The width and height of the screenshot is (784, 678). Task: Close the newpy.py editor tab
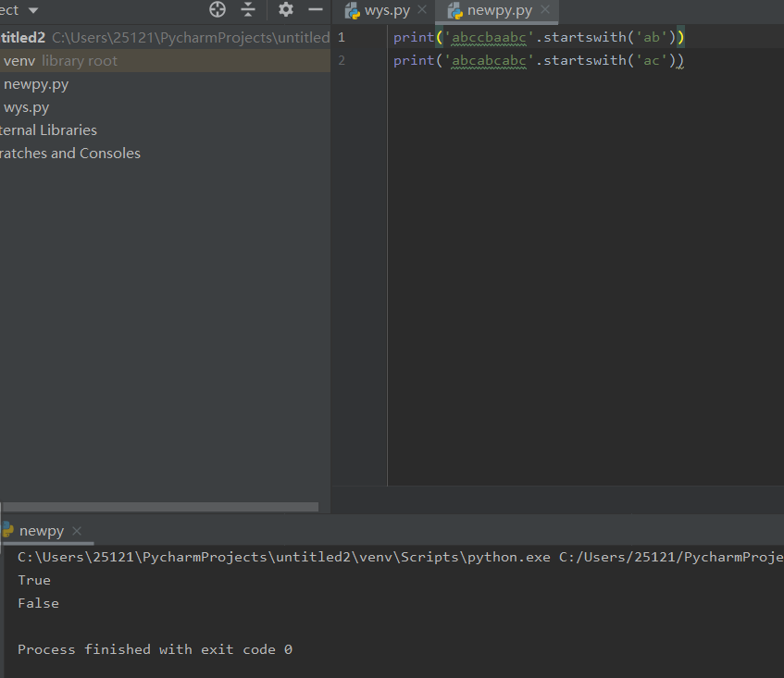545,9
